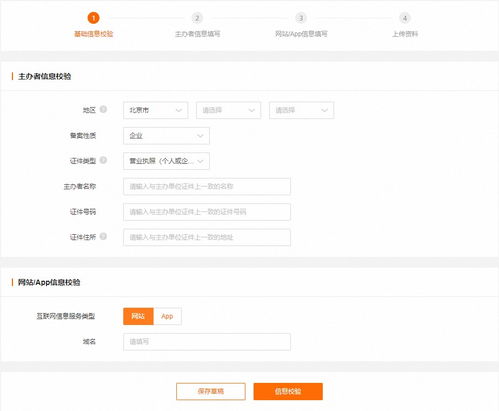This screenshot has height=411, width=499.
Task: Select 网站 as internet service type
Action: pyautogui.click(x=138, y=316)
